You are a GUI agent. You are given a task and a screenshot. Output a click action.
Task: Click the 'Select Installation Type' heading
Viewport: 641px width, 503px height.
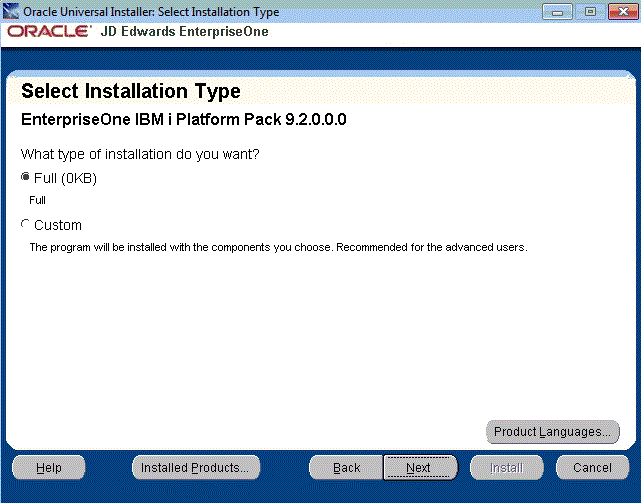click(x=131, y=91)
